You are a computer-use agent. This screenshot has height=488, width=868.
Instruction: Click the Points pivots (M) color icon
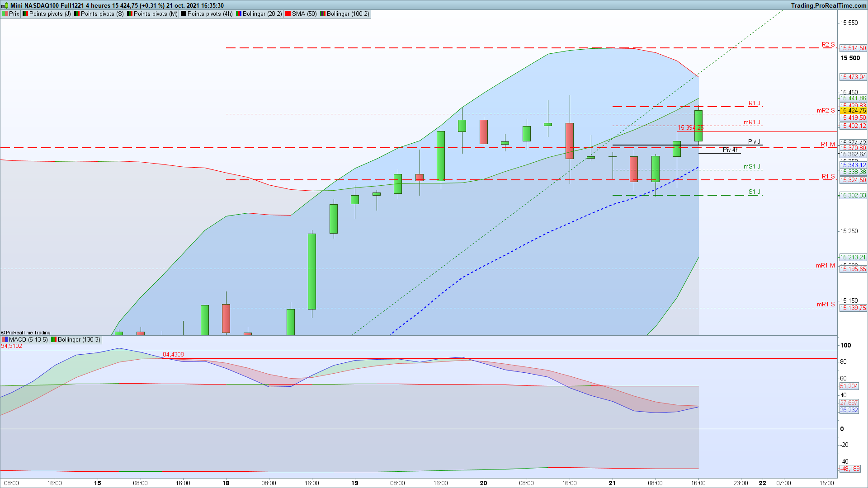pos(130,14)
